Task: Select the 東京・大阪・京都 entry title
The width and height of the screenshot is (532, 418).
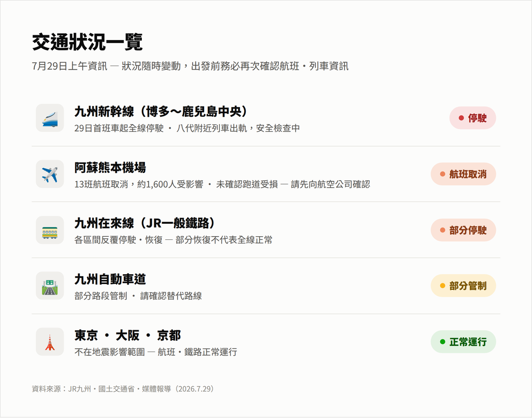Action: [x=128, y=335]
